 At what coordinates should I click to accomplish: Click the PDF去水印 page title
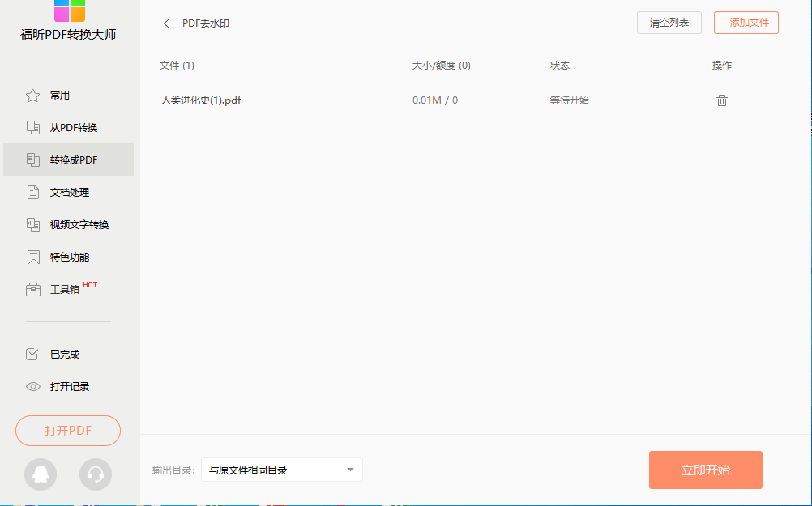206,23
